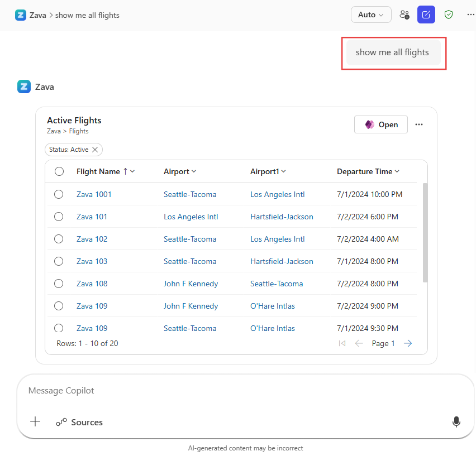Click O'Hare Intlas in 9:00 PM row

coord(272,306)
